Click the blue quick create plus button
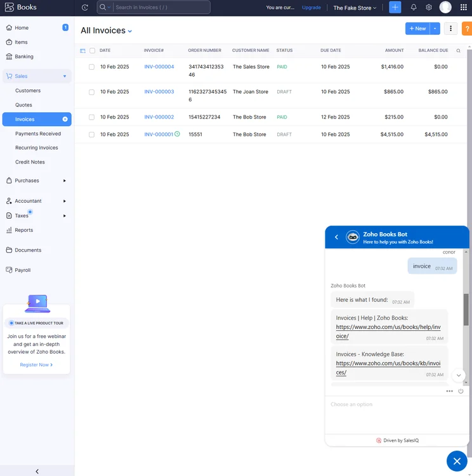This screenshot has width=472, height=476. tap(395, 7)
